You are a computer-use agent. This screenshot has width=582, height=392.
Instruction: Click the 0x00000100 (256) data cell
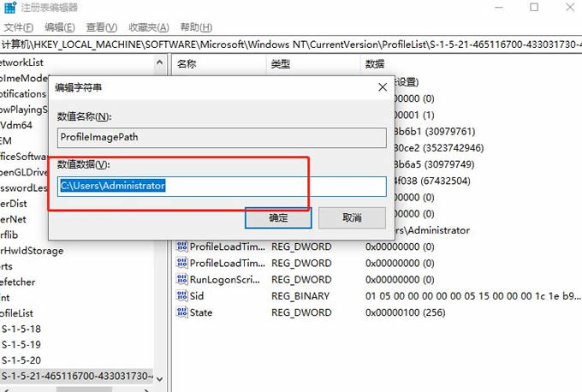(x=406, y=312)
